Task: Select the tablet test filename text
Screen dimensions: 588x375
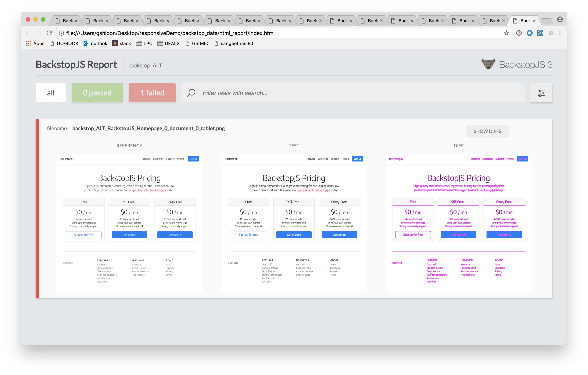Action: point(149,128)
